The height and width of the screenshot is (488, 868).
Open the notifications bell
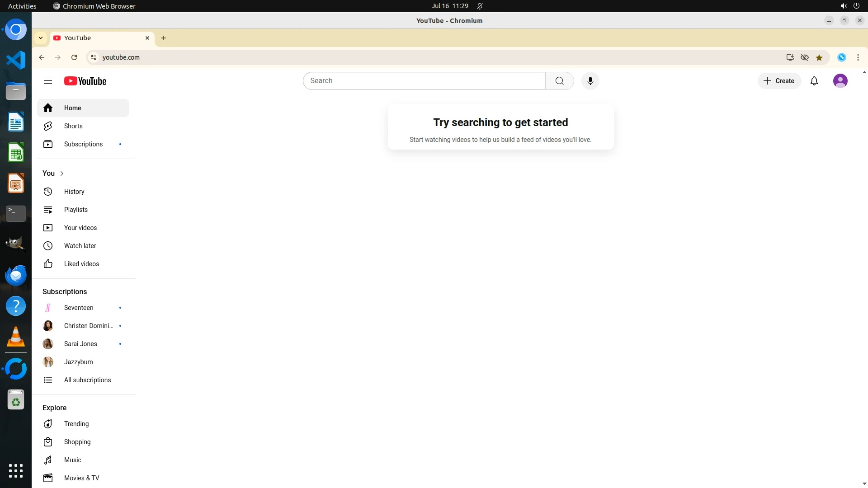click(814, 81)
